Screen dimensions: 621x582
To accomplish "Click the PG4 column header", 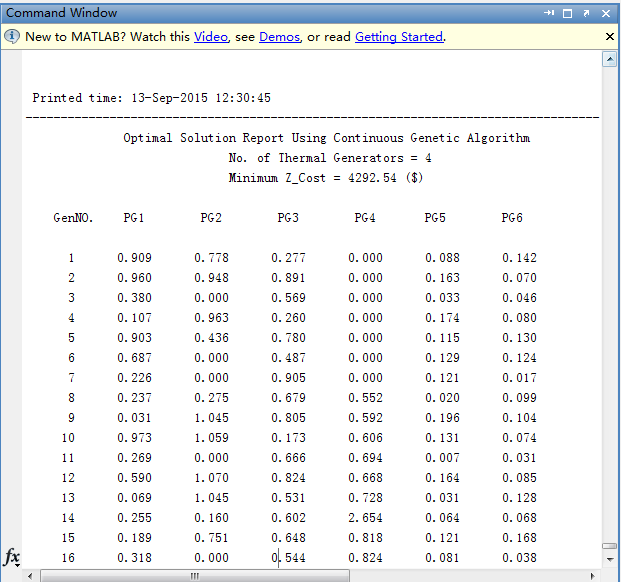I will [365, 218].
